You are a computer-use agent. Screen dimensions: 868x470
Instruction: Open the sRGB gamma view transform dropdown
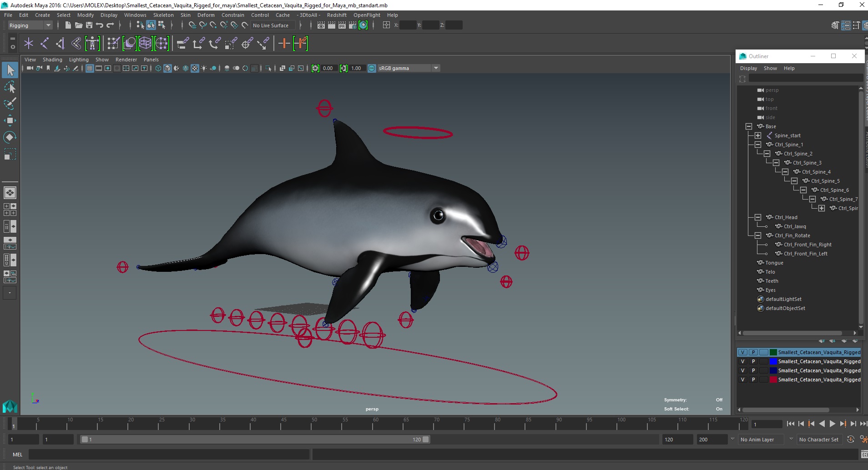(408, 68)
